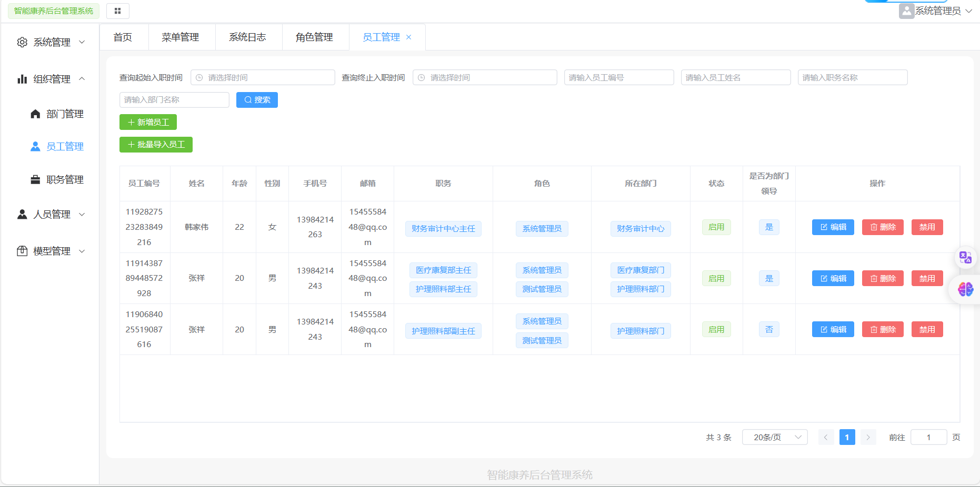
Task: Switch to the 角色管理 tab
Action: coord(314,37)
